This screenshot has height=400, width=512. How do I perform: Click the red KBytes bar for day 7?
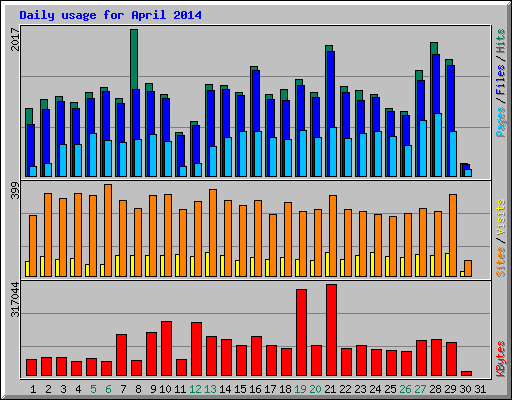tap(121, 355)
